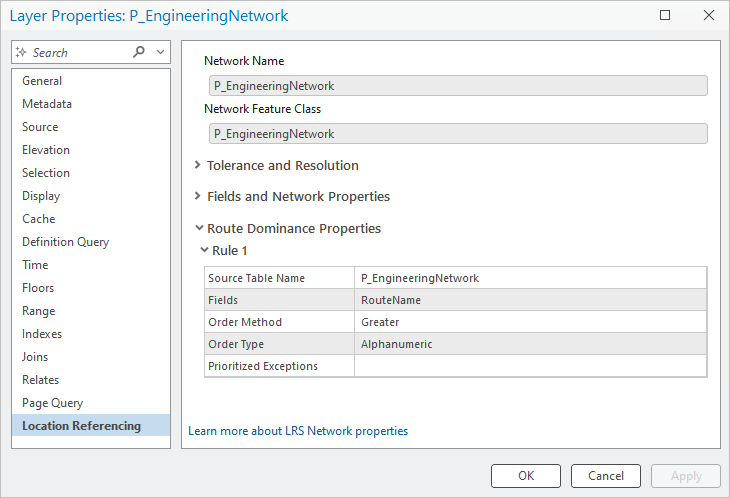The width and height of the screenshot is (730, 498).
Task: Click the Cancel button
Action: 605,476
